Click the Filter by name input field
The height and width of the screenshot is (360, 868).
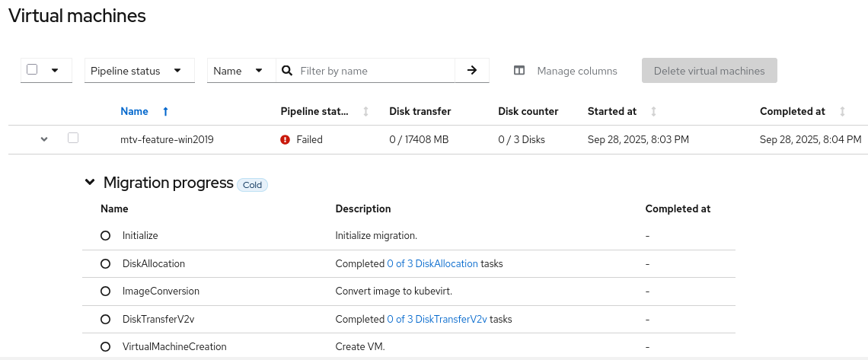373,71
